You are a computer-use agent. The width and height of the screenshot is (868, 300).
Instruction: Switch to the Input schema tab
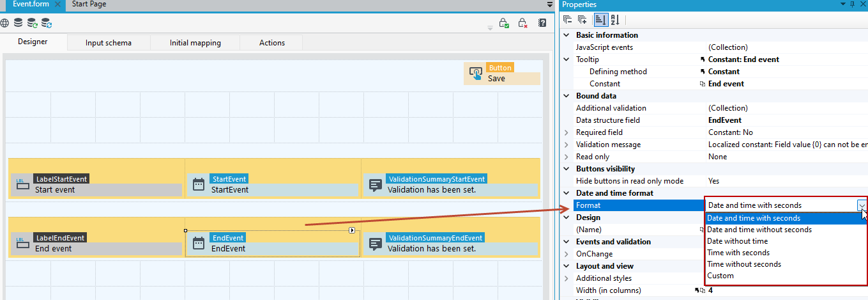click(109, 43)
